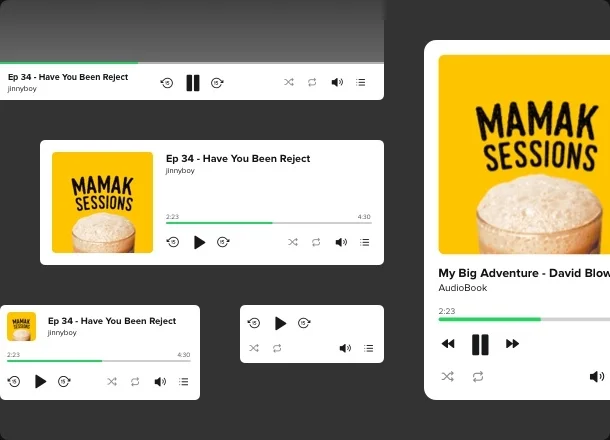Click the 4:30 duration in horizontal card player

click(x=364, y=217)
